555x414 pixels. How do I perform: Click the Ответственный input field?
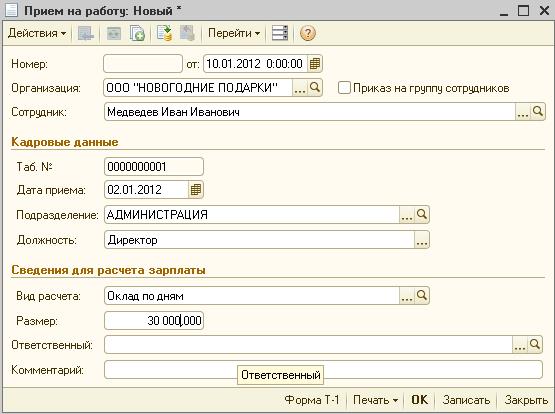(309, 345)
